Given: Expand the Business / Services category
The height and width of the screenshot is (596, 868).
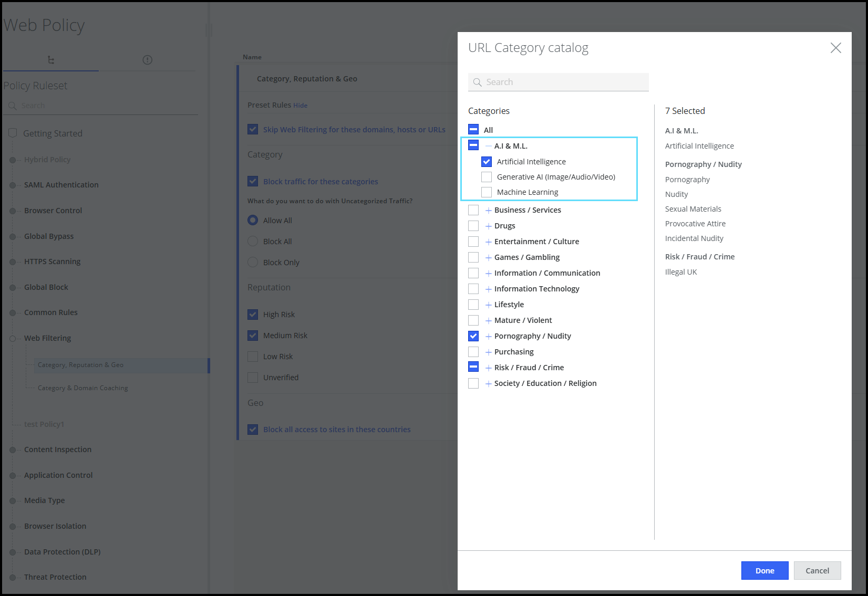Looking at the screenshot, I should click(x=489, y=210).
